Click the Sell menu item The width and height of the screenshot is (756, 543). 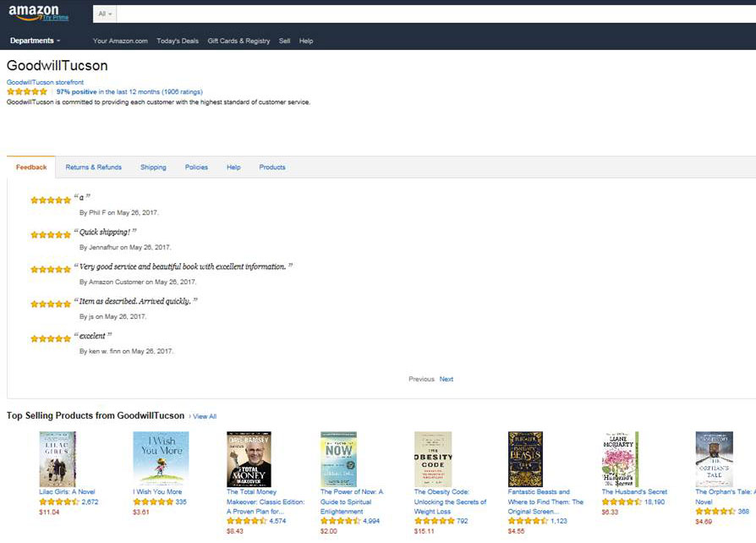click(x=284, y=41)
